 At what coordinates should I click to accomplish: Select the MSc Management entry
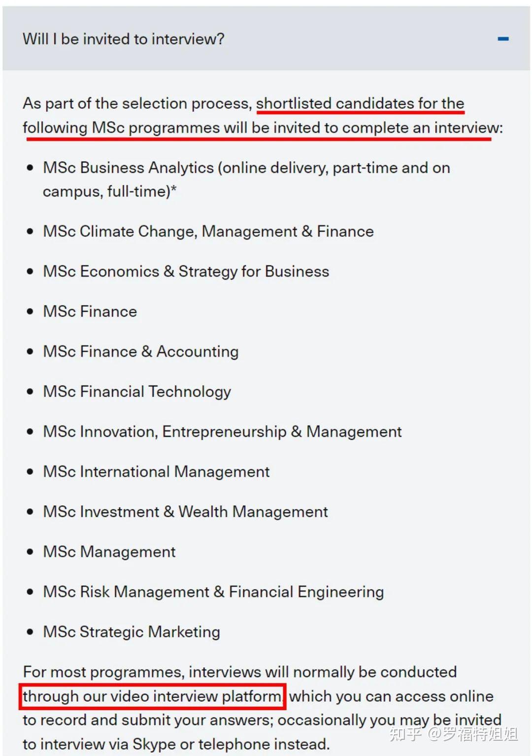click(109, 552)
